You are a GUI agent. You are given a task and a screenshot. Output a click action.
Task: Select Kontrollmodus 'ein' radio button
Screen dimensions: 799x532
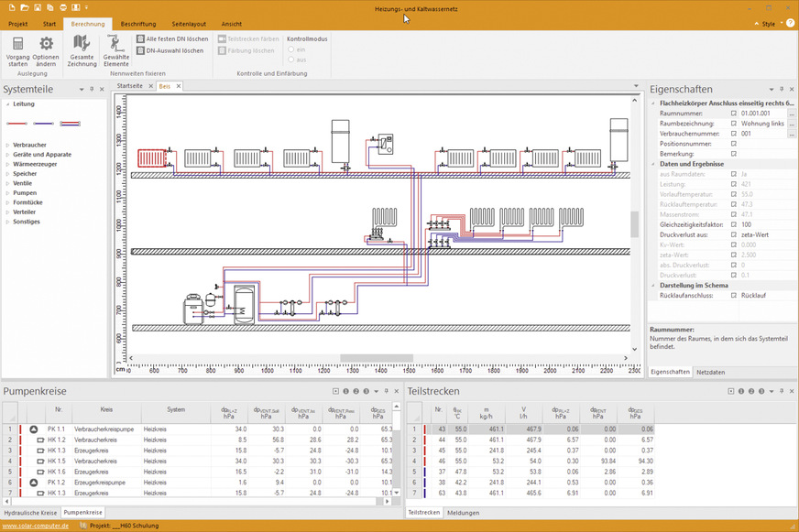click(x=291, y=49)
